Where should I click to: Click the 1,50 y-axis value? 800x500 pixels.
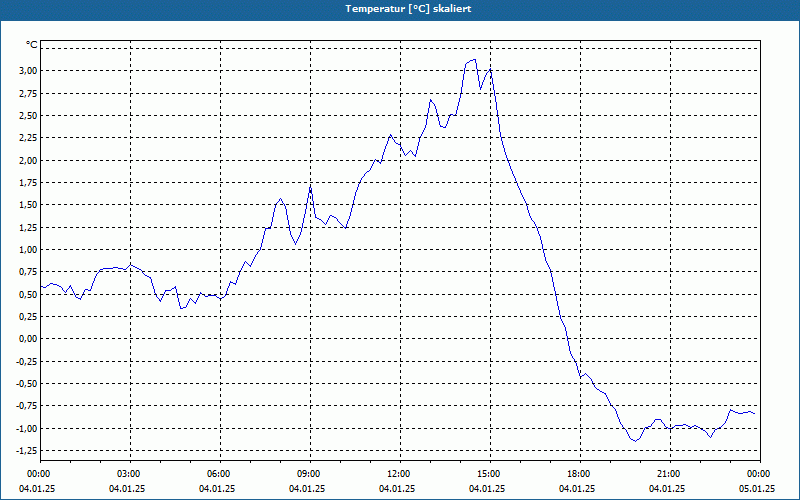pos(29,205)
